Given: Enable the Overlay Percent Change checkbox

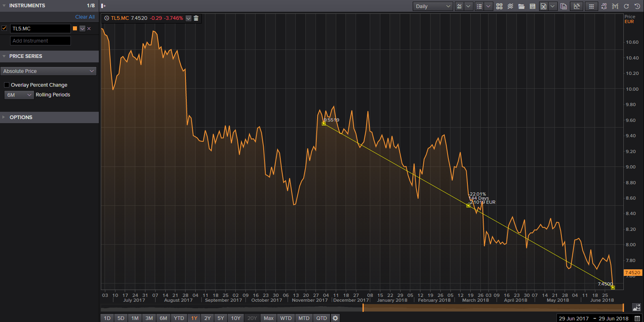Looking at the screenshot, I should pyautogui.click(x=6, y=85).
